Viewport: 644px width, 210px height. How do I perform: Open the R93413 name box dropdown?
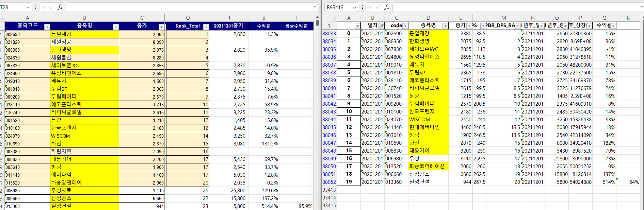354,7
